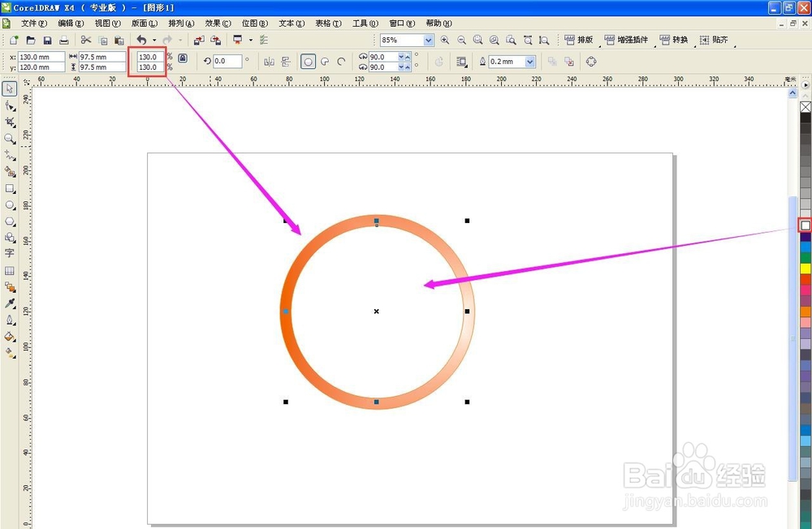Open the 帮助(H) menu

coord(438,24)
